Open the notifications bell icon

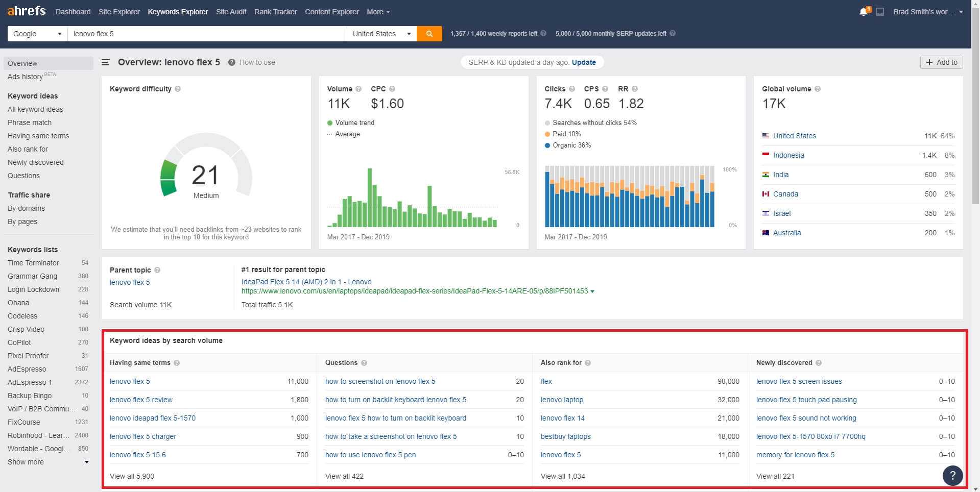864,11
